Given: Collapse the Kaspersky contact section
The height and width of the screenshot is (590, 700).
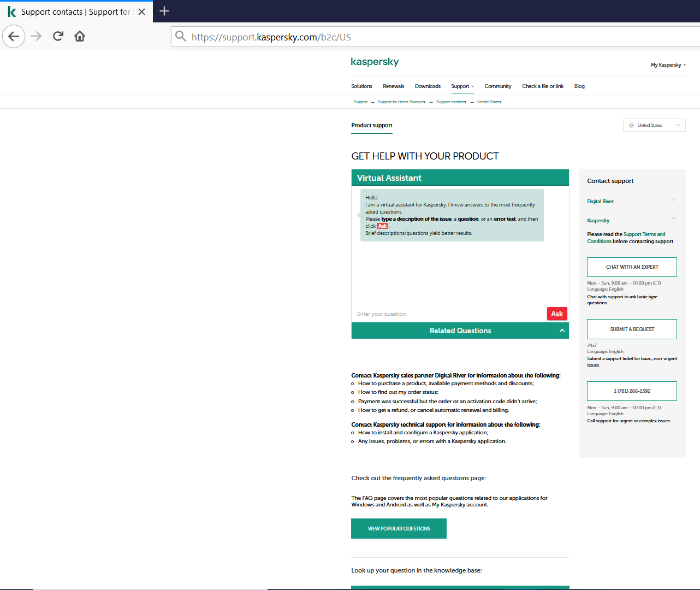Looking at the screenshot, I should pyautogui.click(x=632, y=220).
